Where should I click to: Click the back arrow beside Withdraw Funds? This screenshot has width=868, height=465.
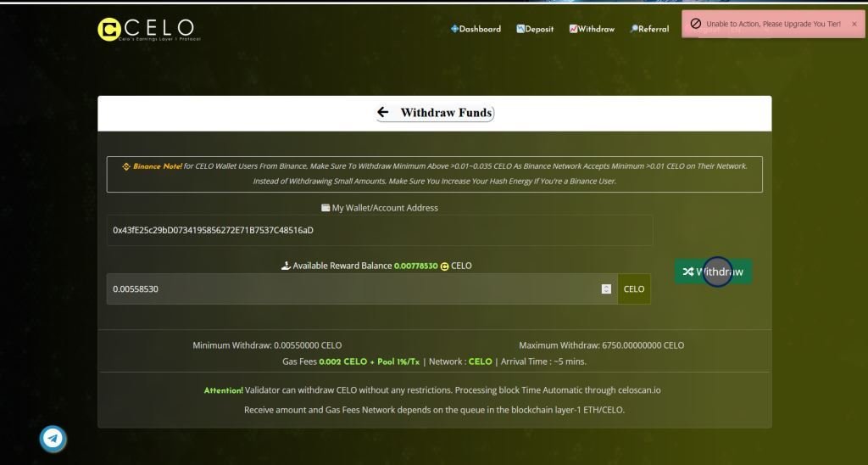click(x=382, y=113)
